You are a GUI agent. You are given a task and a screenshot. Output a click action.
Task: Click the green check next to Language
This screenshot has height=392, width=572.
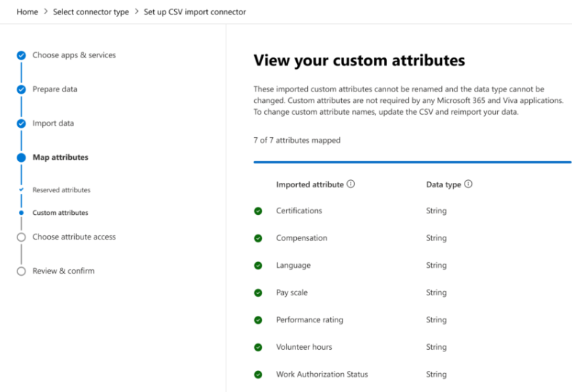(258, 266)
